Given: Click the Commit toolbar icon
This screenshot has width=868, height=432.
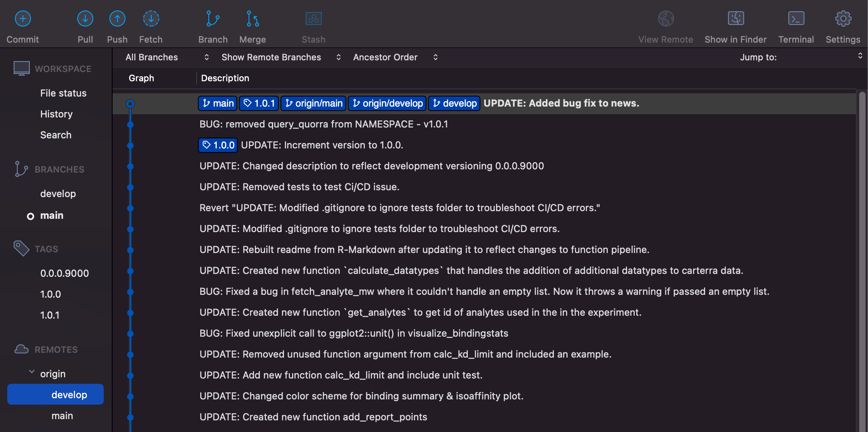Looking at the screenshot, I should point(23,19).
